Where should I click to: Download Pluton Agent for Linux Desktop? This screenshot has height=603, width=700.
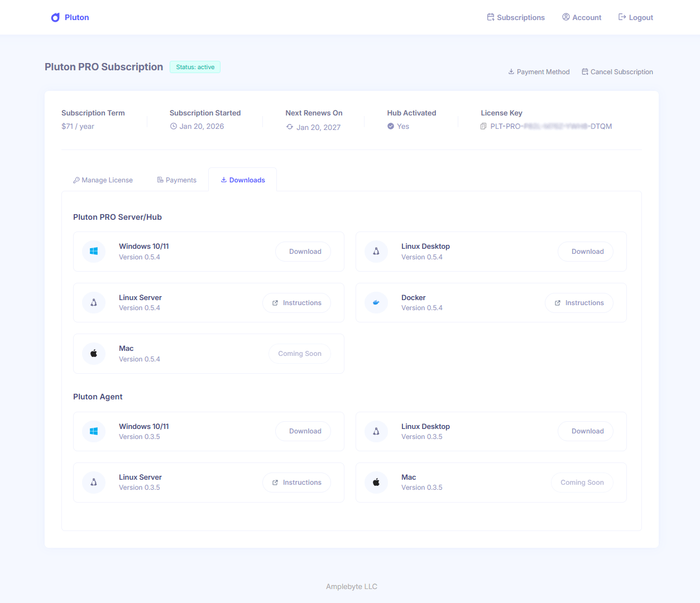point(587,431)
